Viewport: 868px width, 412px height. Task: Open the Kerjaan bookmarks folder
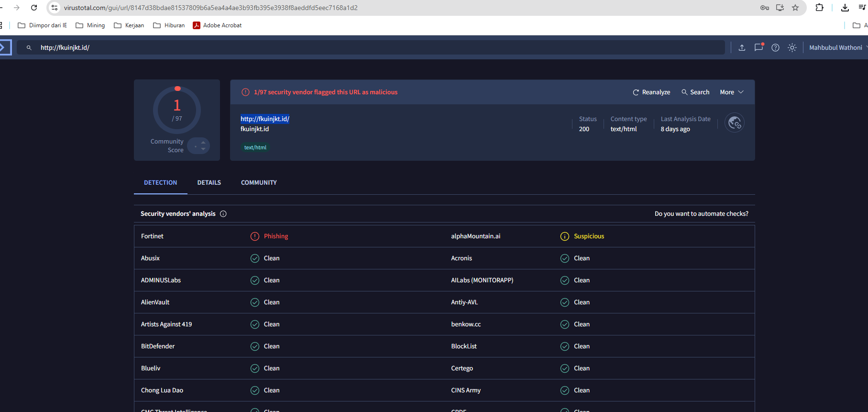coord(129,25)
